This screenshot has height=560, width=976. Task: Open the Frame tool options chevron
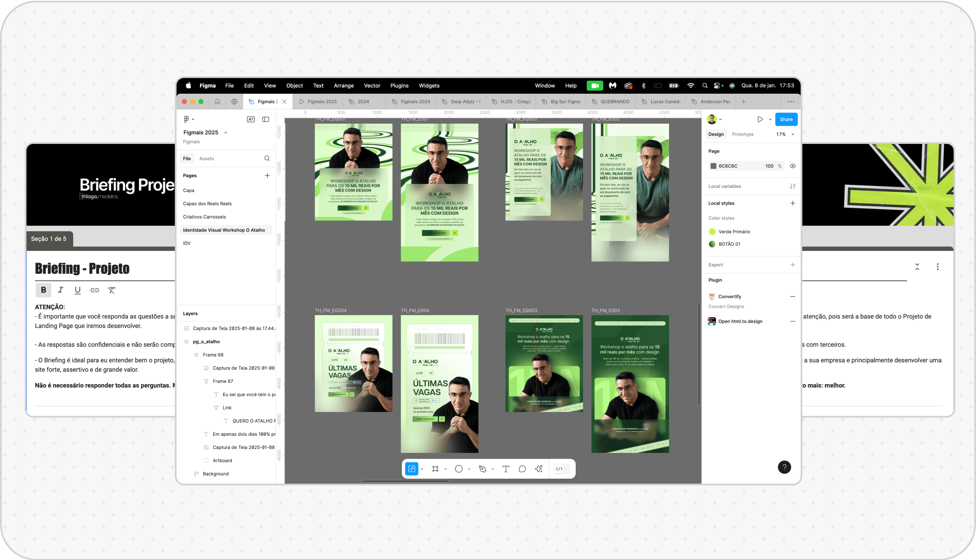[445, 469]
